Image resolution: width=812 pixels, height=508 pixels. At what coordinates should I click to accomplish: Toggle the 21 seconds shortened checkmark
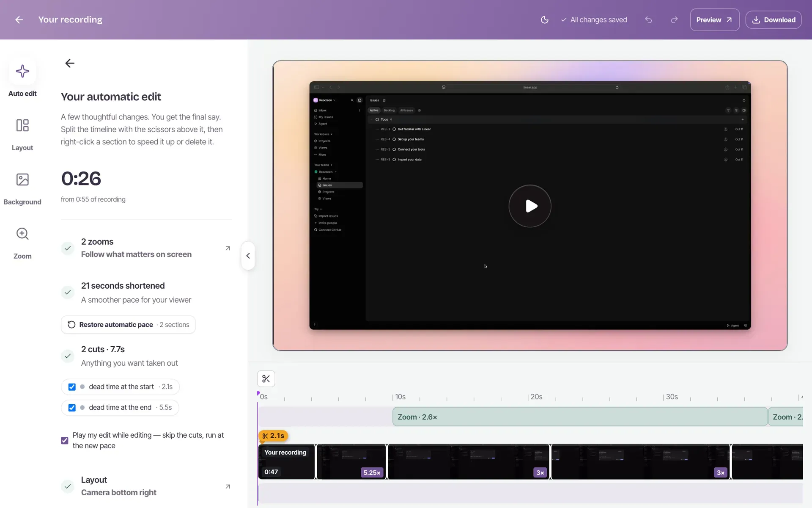68,292
